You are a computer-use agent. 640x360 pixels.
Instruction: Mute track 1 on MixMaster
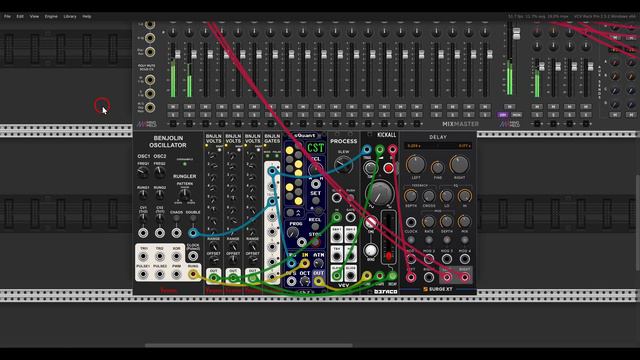click(173, 107)
